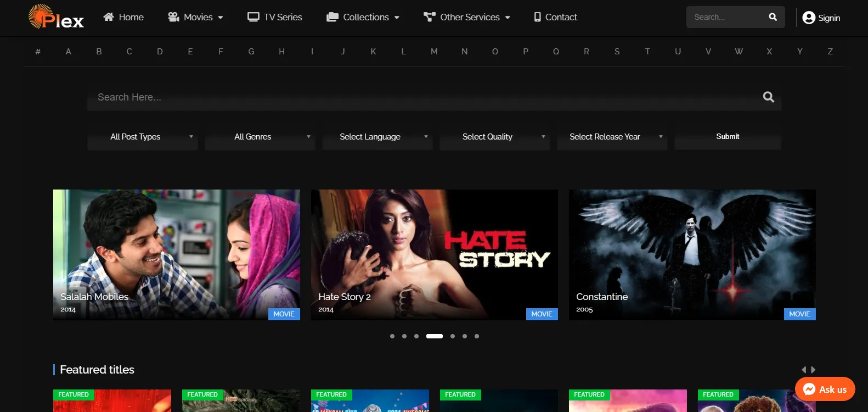Show previous featured titles arrow

click(804, 370)
